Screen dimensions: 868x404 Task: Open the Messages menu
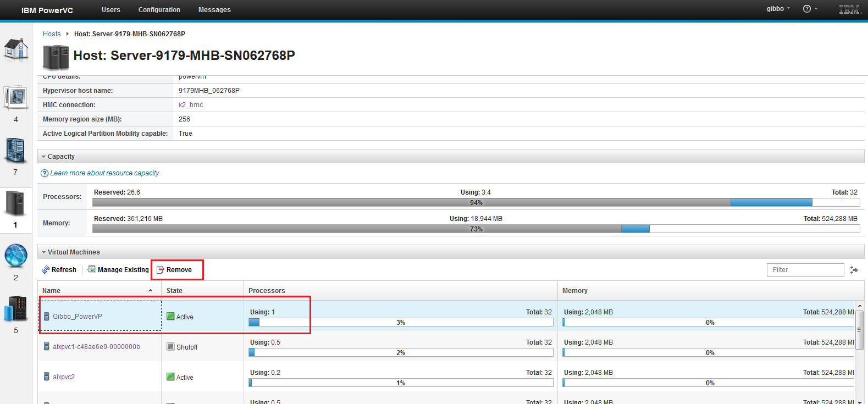(214, 10)
